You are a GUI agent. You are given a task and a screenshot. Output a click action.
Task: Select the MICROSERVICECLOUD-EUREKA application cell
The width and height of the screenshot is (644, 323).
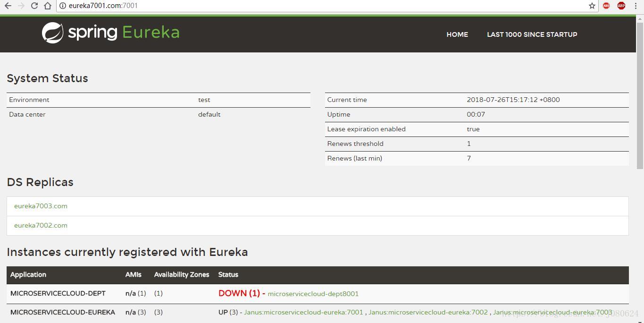(63, 312)
